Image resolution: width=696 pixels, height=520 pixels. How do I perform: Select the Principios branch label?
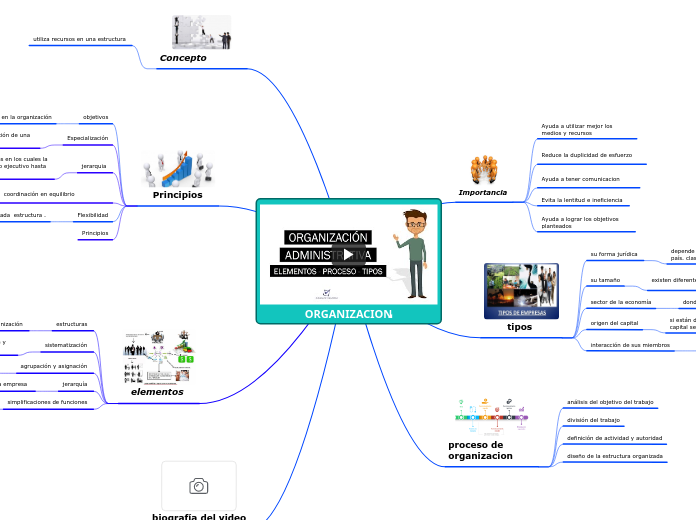coord(177,195)
